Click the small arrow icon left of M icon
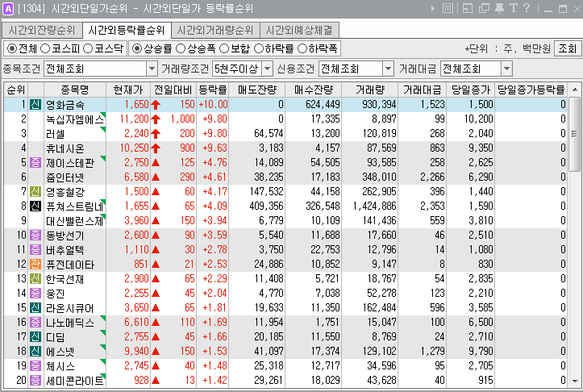583x392 pixels. click(x=433, y=8)
